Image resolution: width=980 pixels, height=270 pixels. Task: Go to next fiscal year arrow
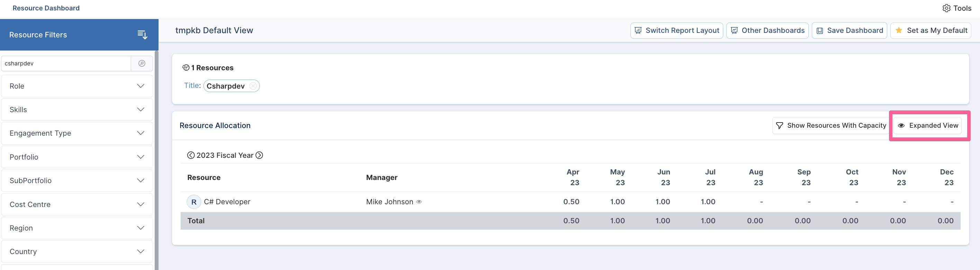[259, 155]
